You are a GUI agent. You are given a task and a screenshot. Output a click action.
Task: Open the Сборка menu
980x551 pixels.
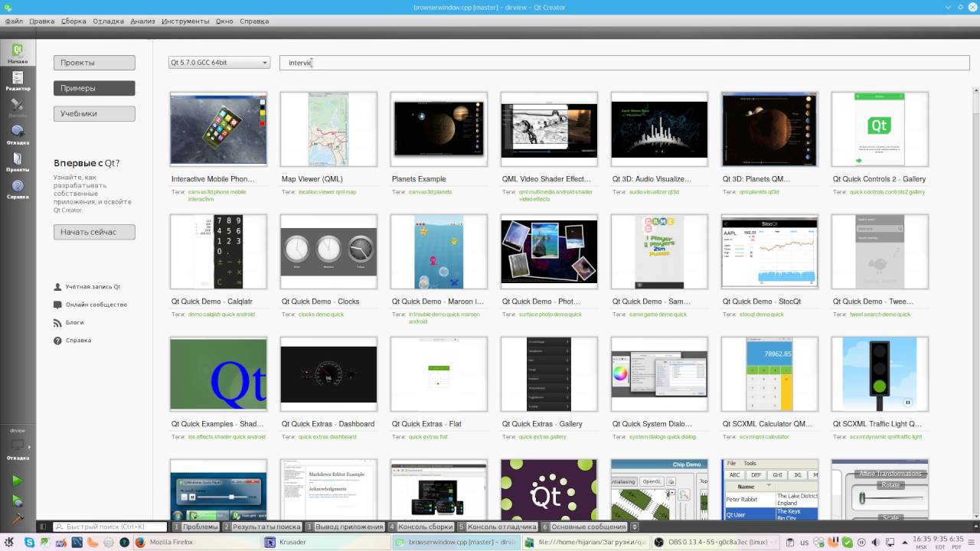coord(73,21)
